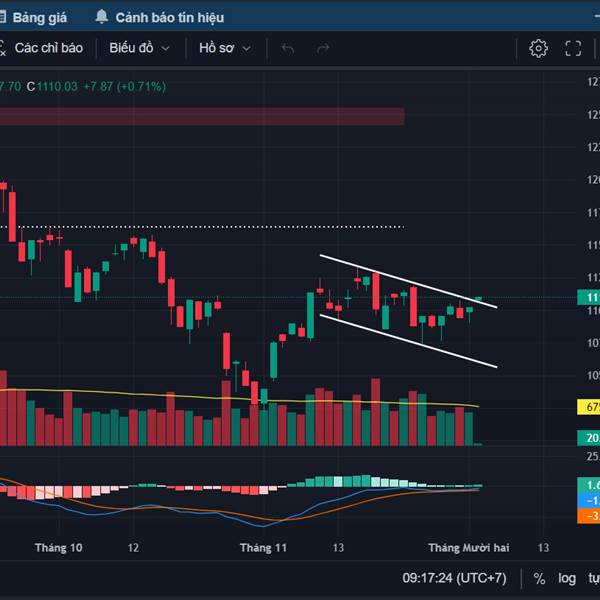
Task: Select the lower white channel trendline
Action: click(408, 341)
